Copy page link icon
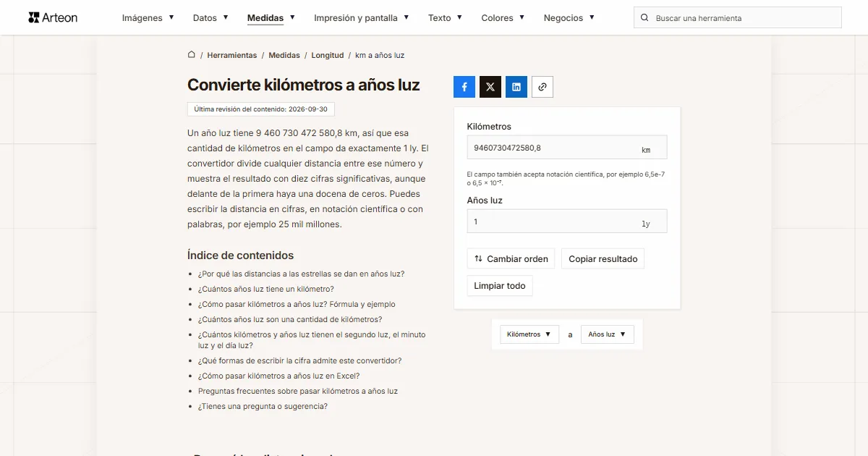This screenshot has height=456, width=868. tap(542, 87)
